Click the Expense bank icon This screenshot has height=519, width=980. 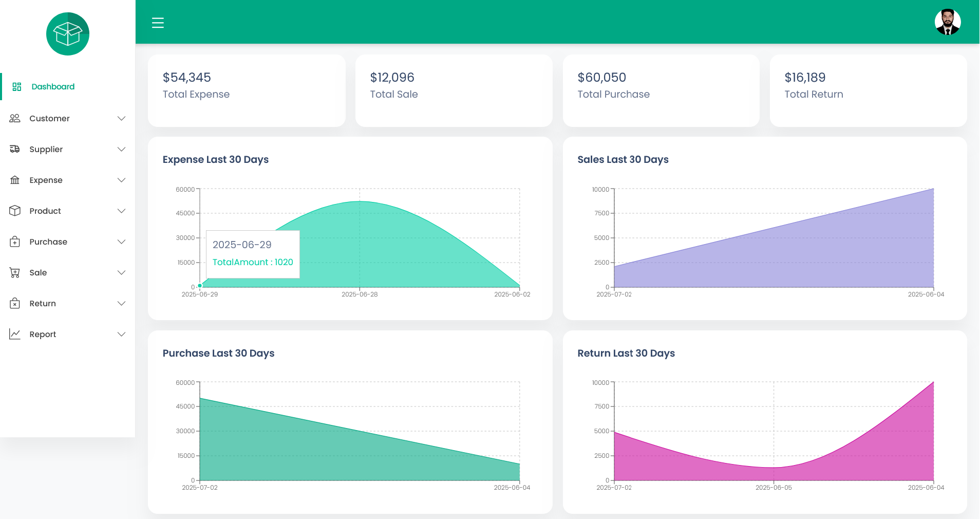click(15, 180)
